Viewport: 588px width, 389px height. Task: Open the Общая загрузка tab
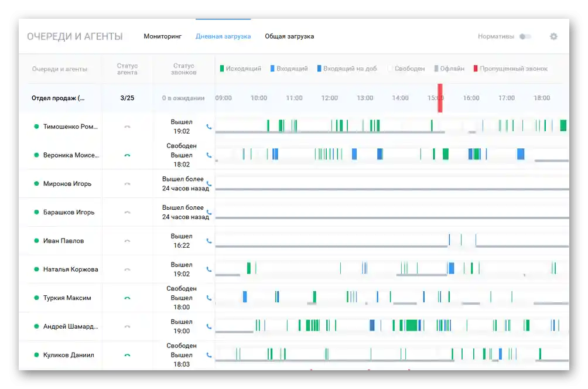[x=289, y=36]
